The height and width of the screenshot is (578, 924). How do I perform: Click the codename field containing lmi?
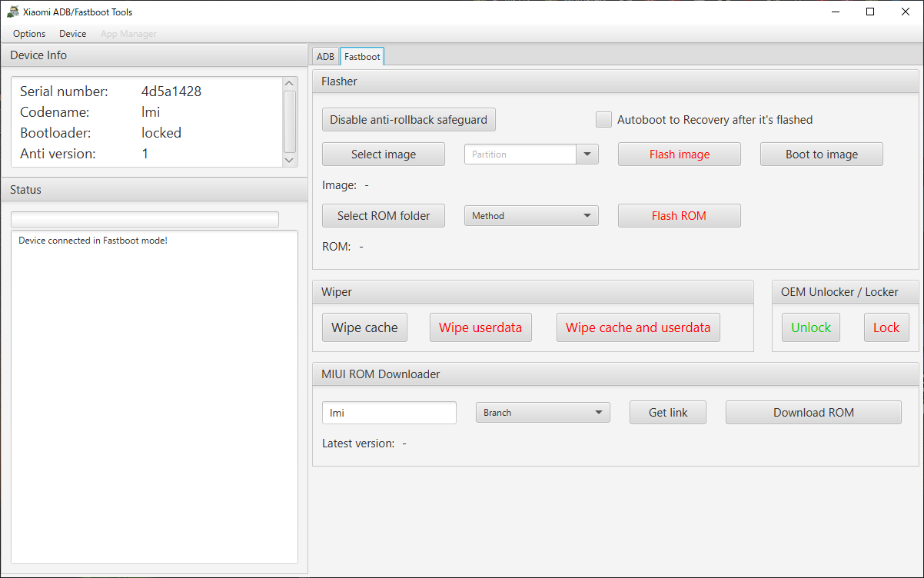tap(389, 413)
